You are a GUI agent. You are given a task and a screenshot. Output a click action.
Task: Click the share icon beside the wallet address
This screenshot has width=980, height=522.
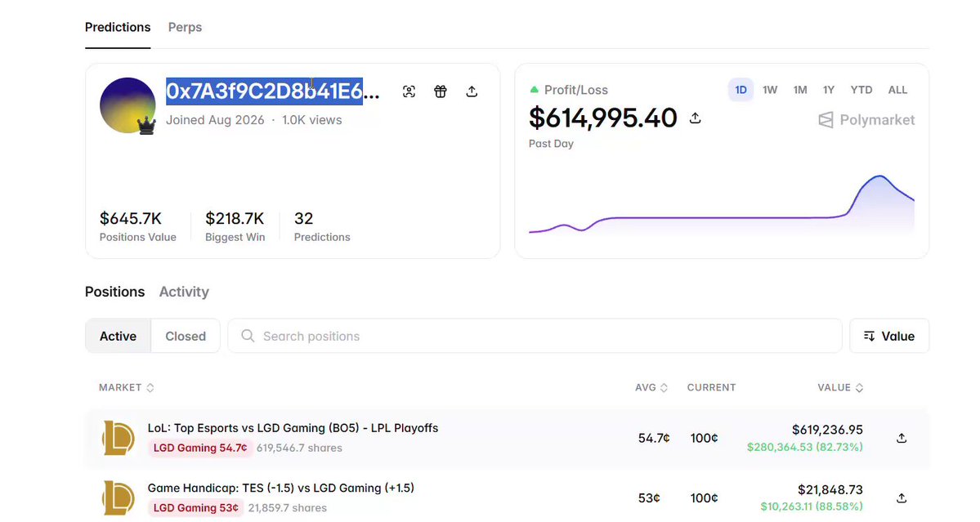(472, 91)
